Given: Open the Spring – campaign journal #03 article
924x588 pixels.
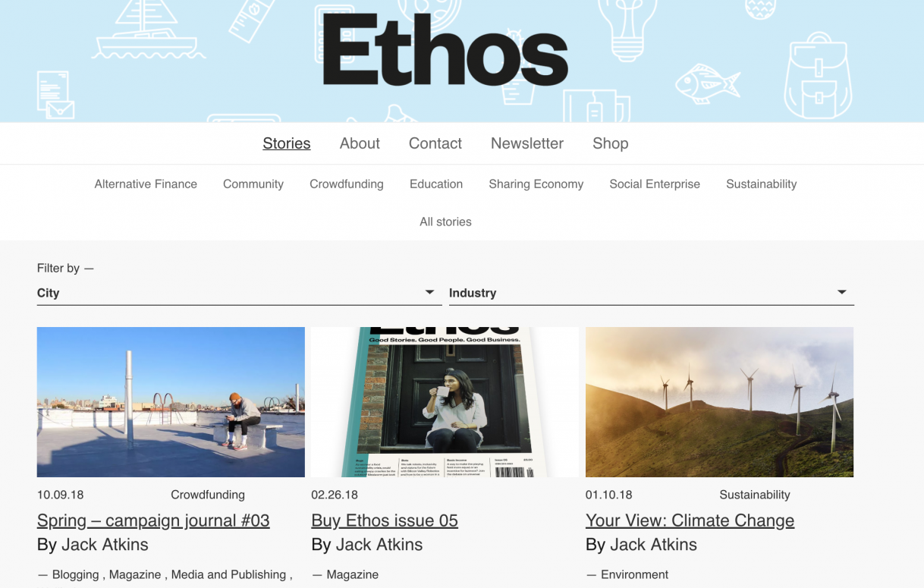Looking at the screenshot, I should [153, 520].
